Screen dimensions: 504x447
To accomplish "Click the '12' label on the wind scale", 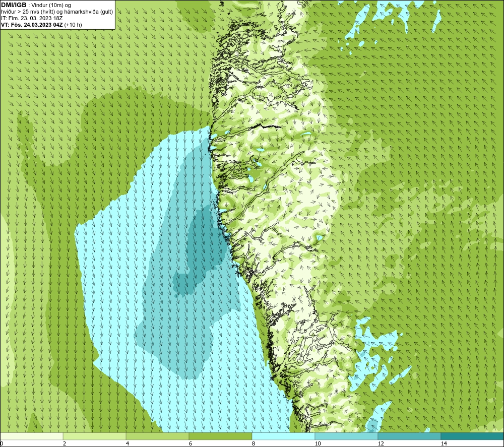I will (x=381, y=444).
